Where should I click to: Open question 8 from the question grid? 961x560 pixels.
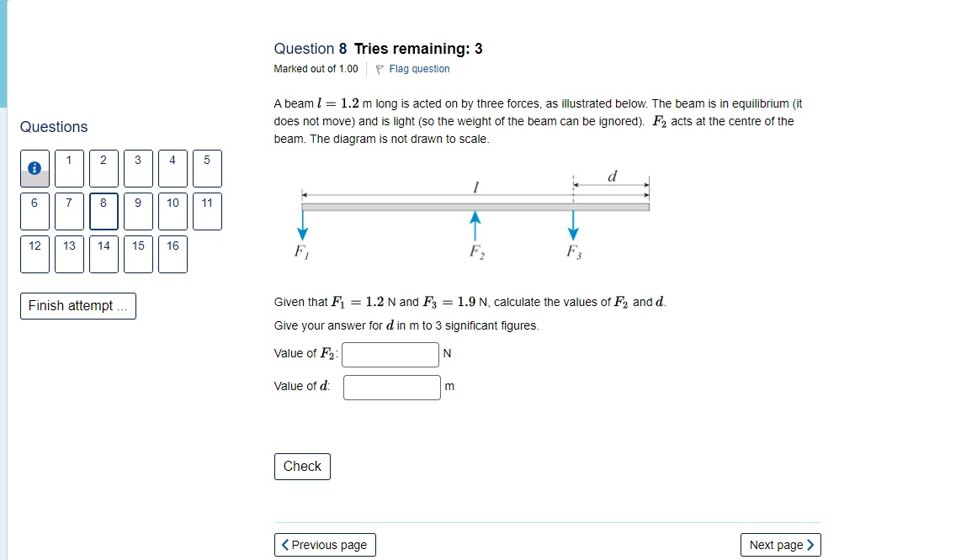(103, 211)
